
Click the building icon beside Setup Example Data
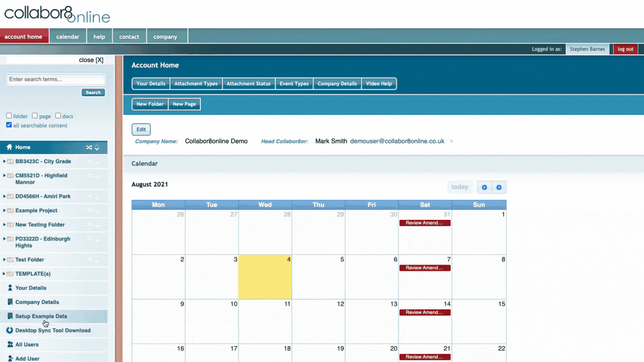click(x=10, y=316)
